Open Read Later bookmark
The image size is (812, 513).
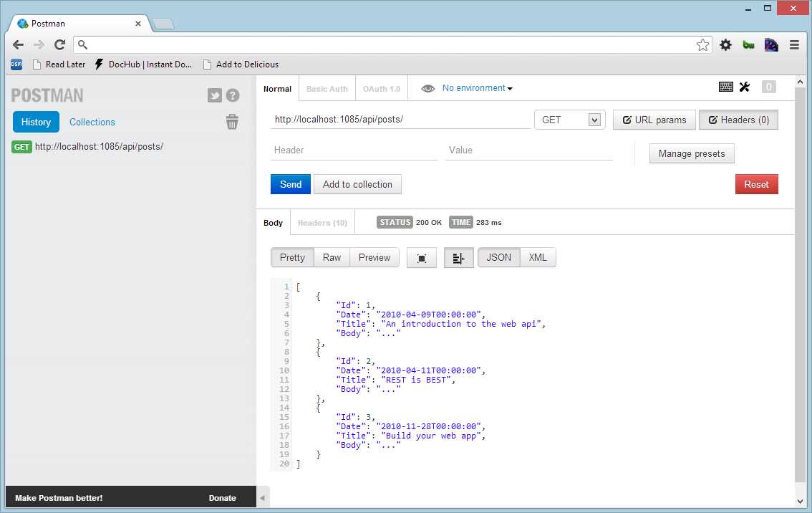tap(59, 64)
